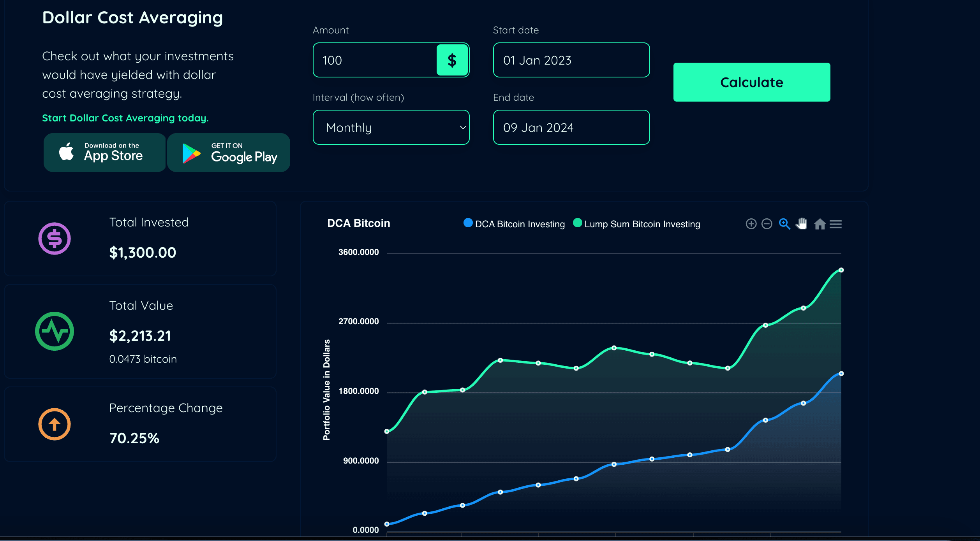Click the orange Percentage Change arrow icon
Image resolution: width=980 pixels, height=541 pixels.
click(55, 424)
